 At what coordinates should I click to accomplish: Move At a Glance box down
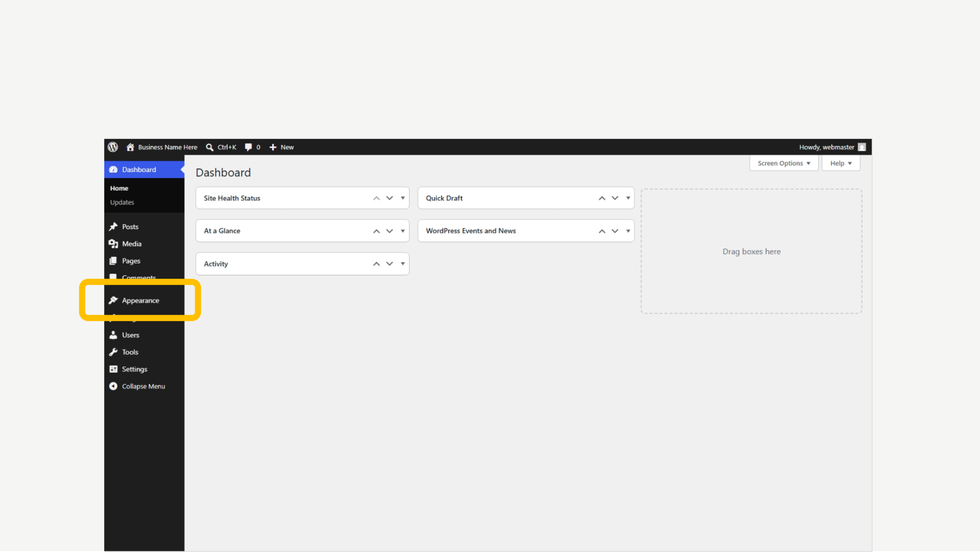pyautogui.click(x=390, y=231)
